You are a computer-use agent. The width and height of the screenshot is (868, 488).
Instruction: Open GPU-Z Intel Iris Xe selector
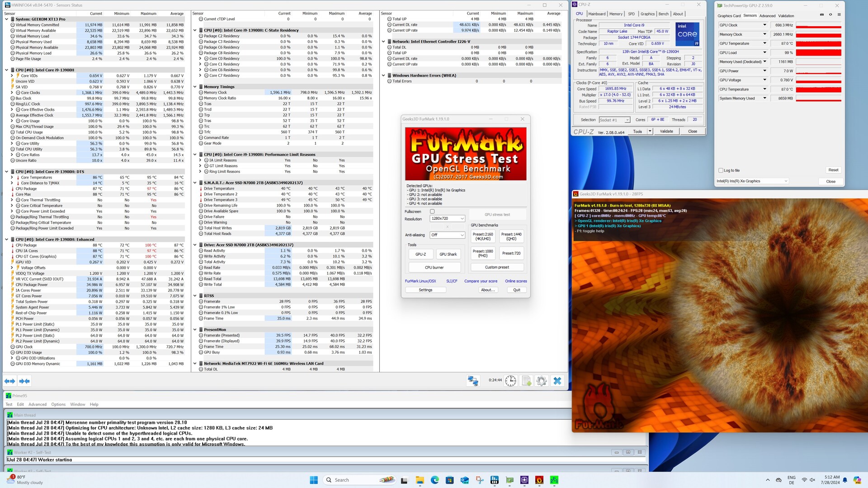(x=752, y=181)
